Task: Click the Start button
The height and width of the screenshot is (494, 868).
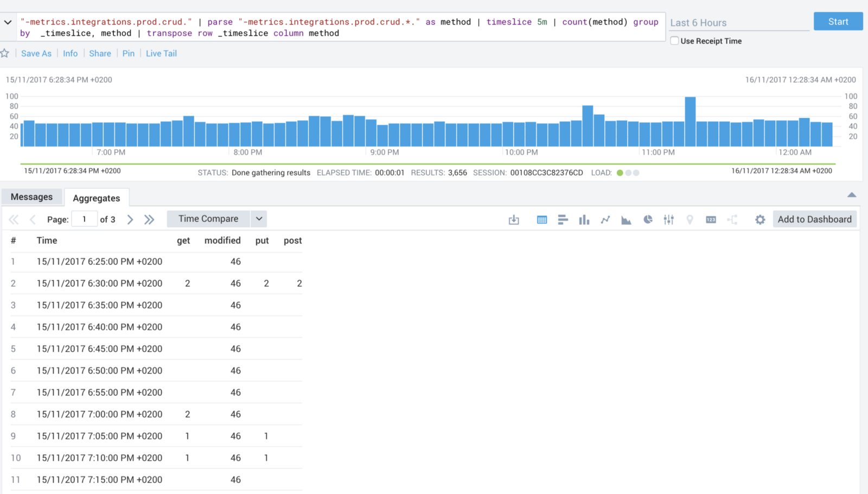Action: pyautogui.click(x=838, y=22)
